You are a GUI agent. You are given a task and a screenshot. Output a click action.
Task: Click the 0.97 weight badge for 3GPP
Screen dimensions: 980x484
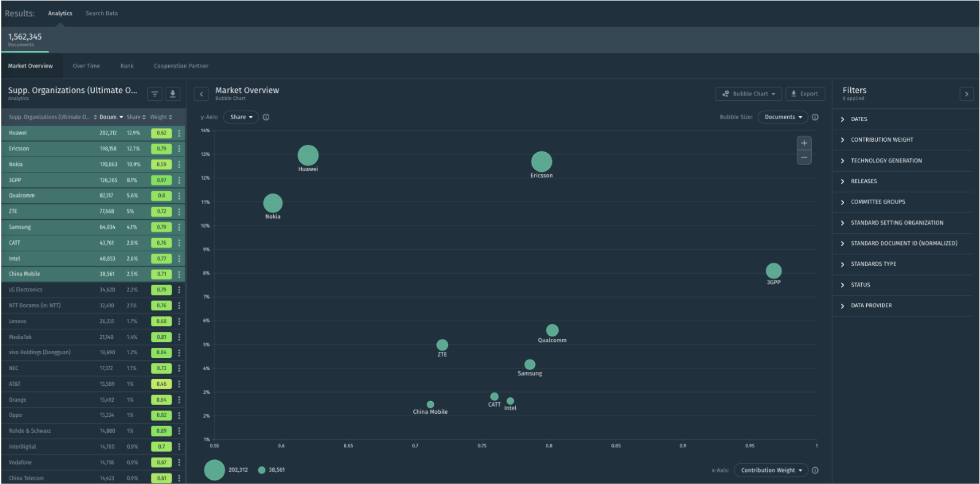pos(161,180)
